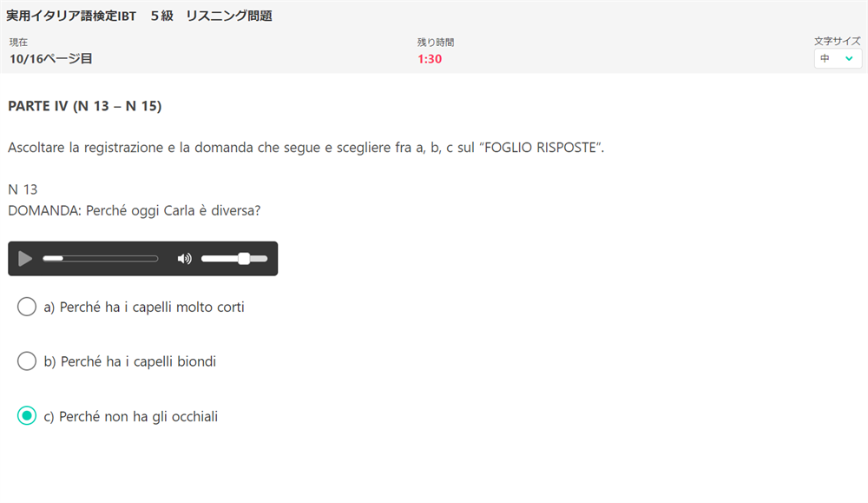The image size is (868, 503).
Task: Click the selected radio c) non ha gli occhiali
Action: pyautogui.click(x=27, y=415)
